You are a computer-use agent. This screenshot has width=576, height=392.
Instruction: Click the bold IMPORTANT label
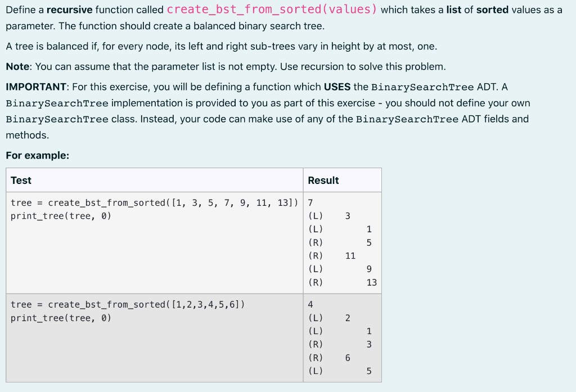coord(31,87)
